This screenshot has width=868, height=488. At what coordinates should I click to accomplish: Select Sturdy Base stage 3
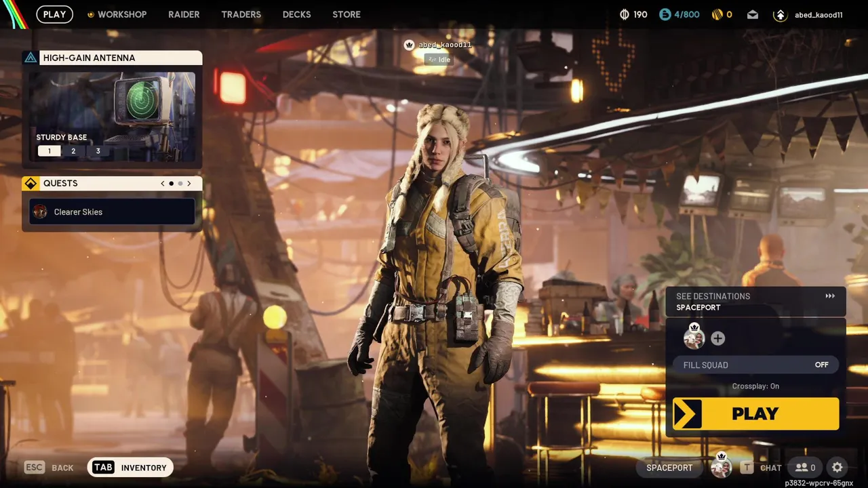pyautogui.click(x=98, y=151)
